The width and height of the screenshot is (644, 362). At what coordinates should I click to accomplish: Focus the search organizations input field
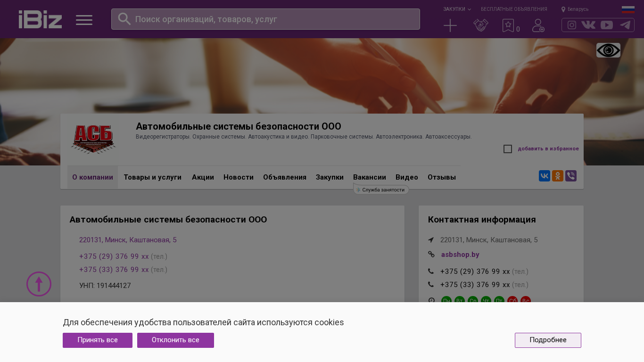point(265,19)
